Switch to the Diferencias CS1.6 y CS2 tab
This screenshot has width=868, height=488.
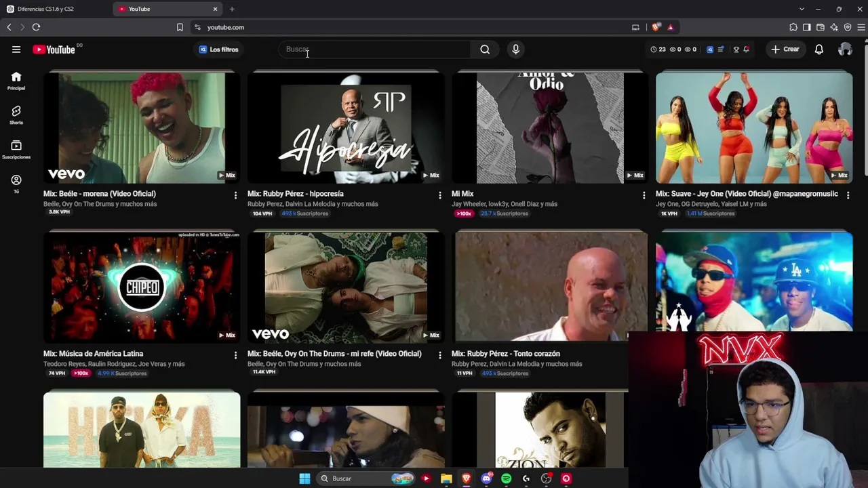click(x=56, y=9)
